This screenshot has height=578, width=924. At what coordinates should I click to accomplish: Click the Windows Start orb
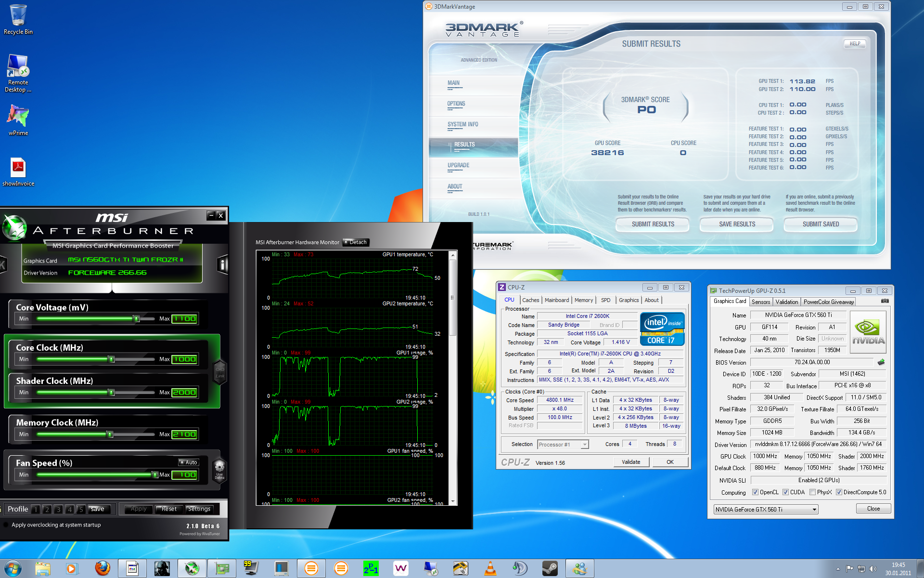13,568
